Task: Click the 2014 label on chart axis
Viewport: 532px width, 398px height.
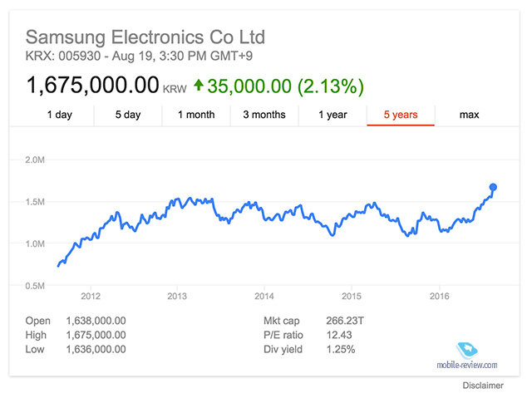Action: coord(264,297)
